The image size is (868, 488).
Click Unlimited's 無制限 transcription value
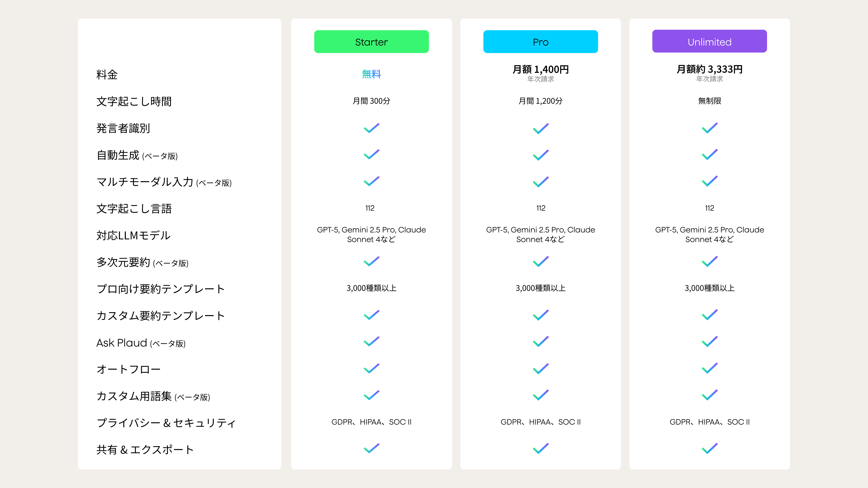coord(709,101)
